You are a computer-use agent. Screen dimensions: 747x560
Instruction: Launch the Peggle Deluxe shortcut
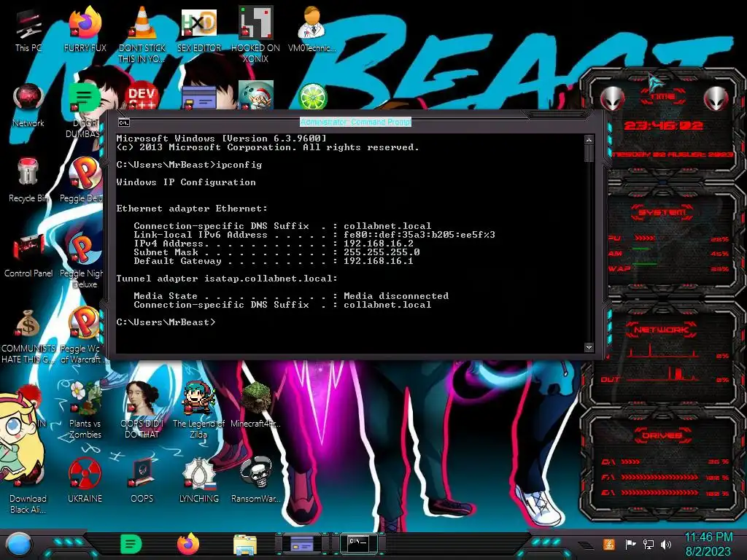coord(84,180)
